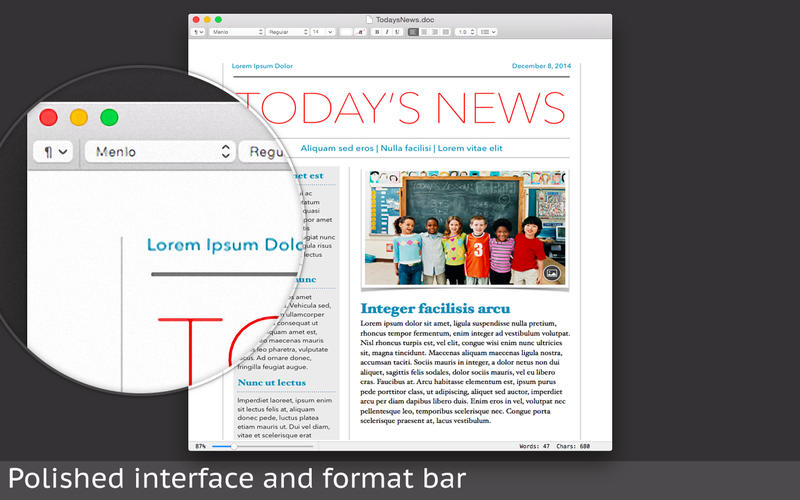Align text right
The width and height of the screenshot is (800, 500).
coord(433,32)
